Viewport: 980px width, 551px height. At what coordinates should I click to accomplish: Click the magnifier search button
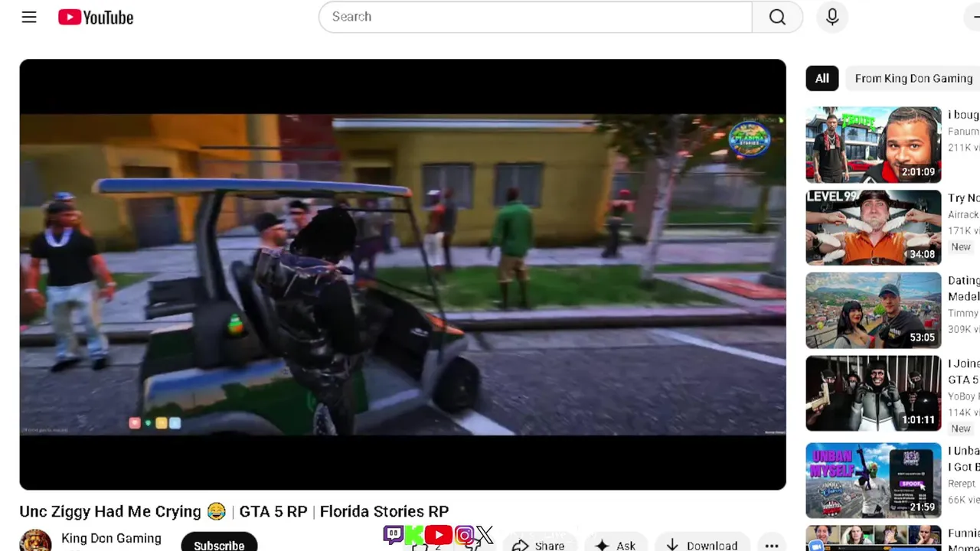tap(777, 17)
